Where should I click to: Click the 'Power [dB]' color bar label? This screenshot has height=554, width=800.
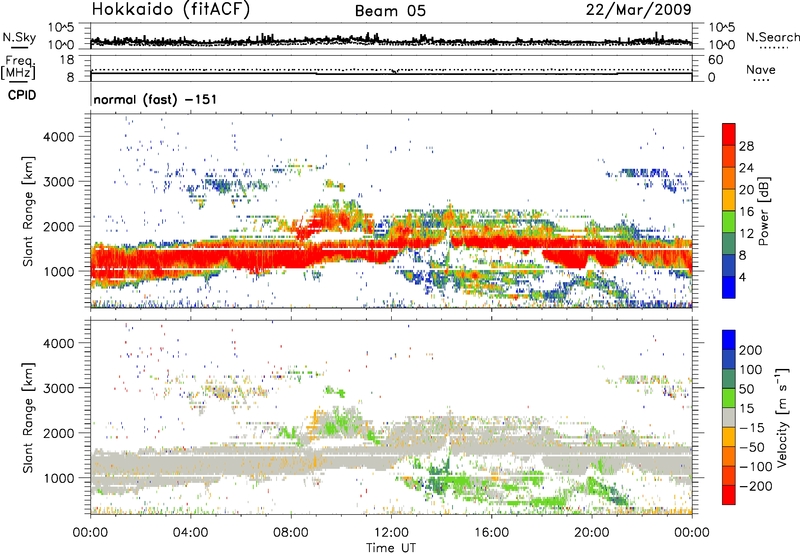coord(764,211)
